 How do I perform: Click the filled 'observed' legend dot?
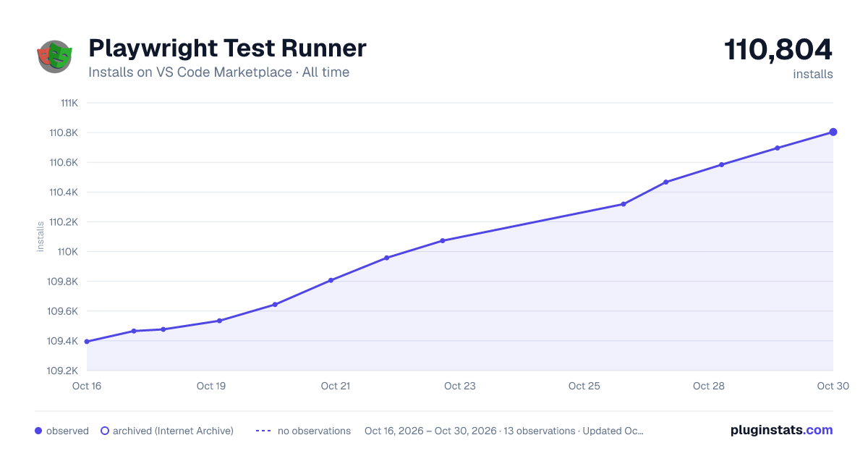point(38,431)
